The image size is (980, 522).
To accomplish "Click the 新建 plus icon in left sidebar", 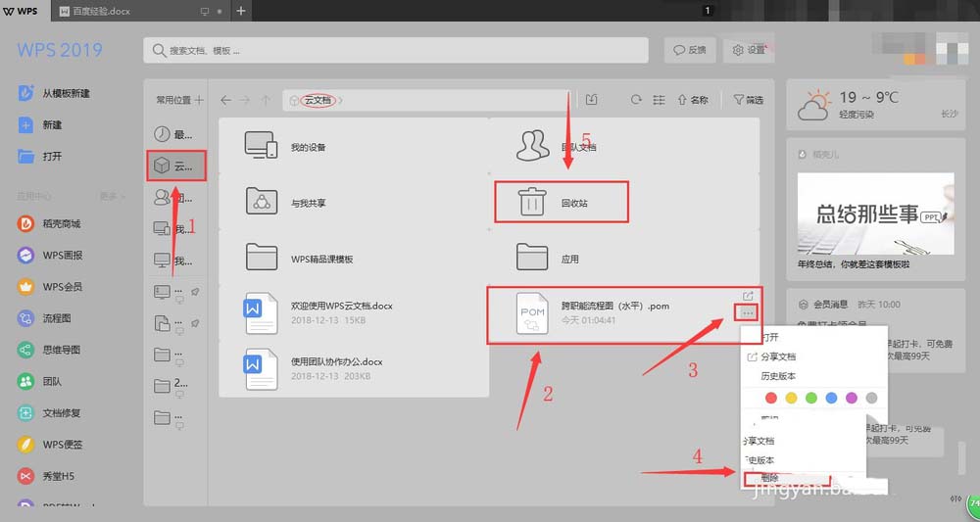I will (25, 125).
